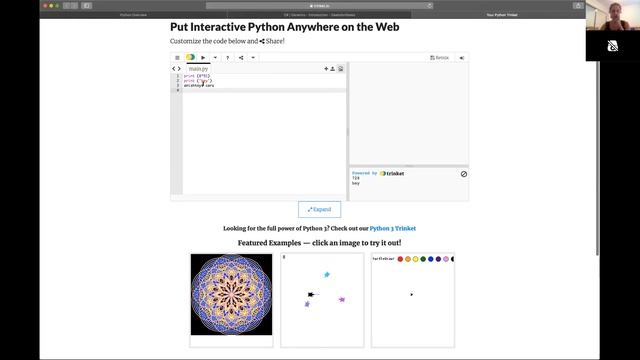
Task: Pick the green color dot
Action: pos(423,259)
